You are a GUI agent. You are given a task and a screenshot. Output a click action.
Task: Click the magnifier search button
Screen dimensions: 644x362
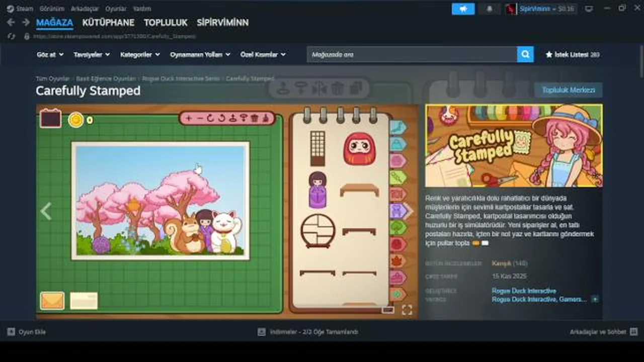click(525, 54)
